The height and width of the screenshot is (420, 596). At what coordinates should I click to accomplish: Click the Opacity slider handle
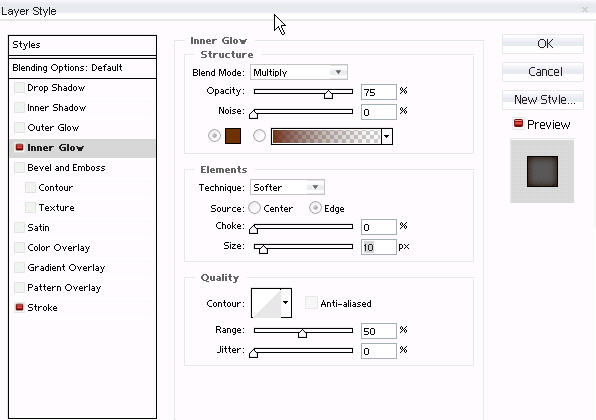(x=328, y=94)
